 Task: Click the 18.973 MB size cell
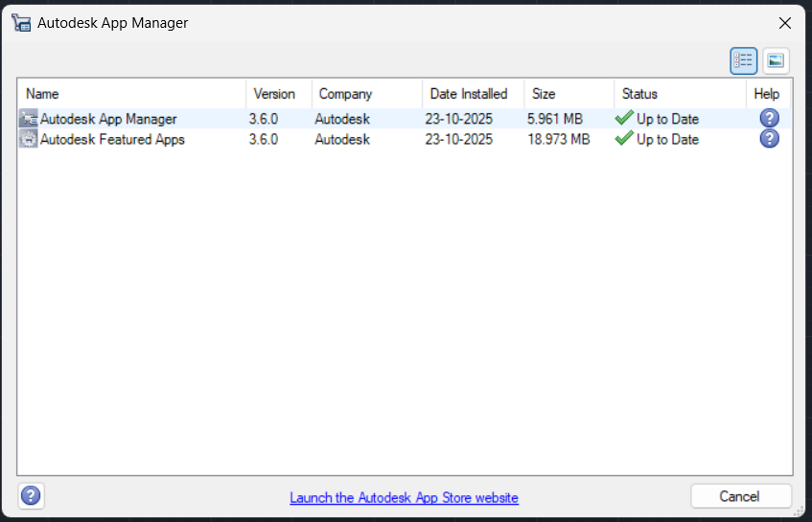coord(558,139)
